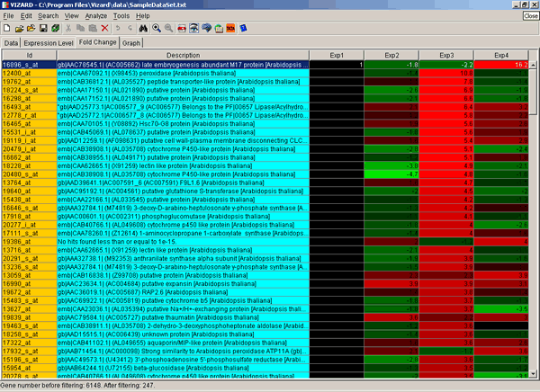Click the Redo arrow icon
Viewport: 540px width, 392px height.
point(130,28)
